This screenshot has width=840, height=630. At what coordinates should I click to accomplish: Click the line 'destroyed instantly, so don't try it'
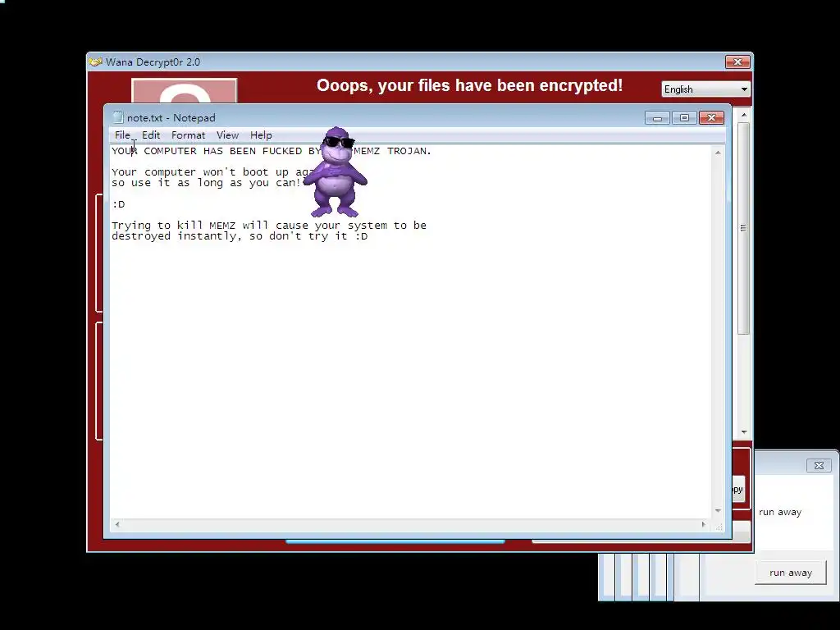tap(240, 236)
